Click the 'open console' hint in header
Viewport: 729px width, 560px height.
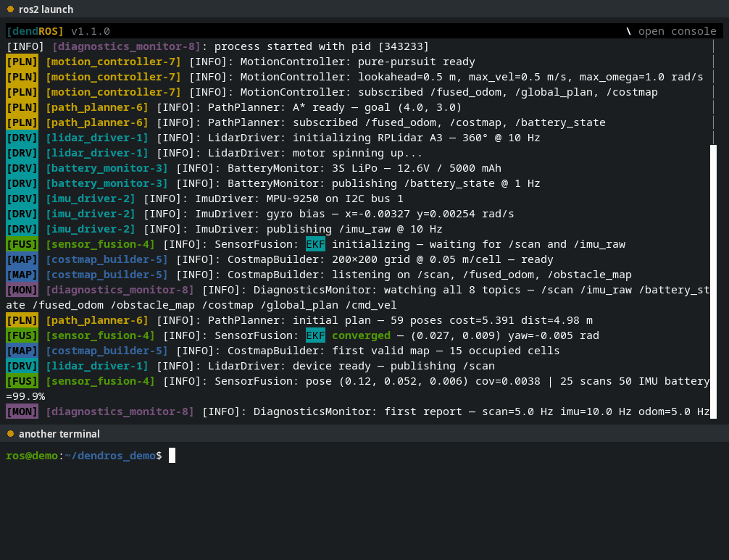pos(677,31)
